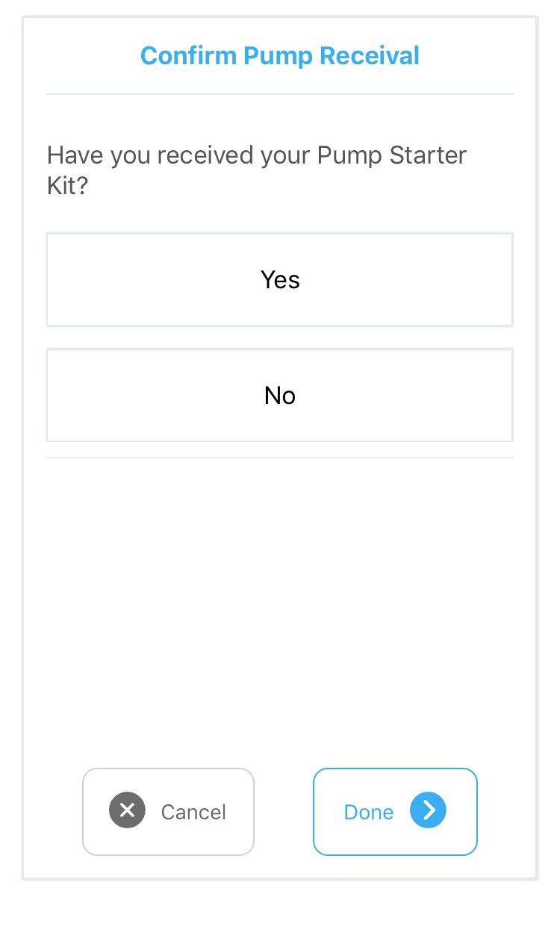Mark the pump kit as not received
Image resolution: width=560 pixels, height=950 pixels.
click(280, 395)
